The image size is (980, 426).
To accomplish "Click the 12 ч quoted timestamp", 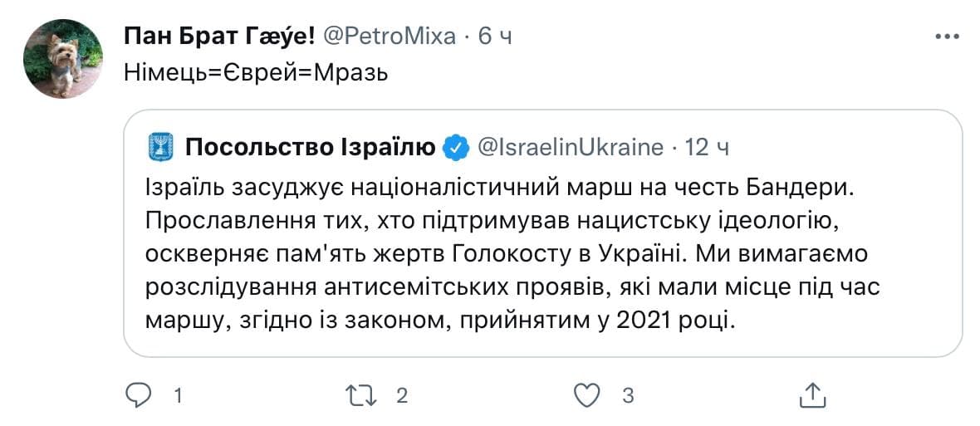I will click(708, 148).
